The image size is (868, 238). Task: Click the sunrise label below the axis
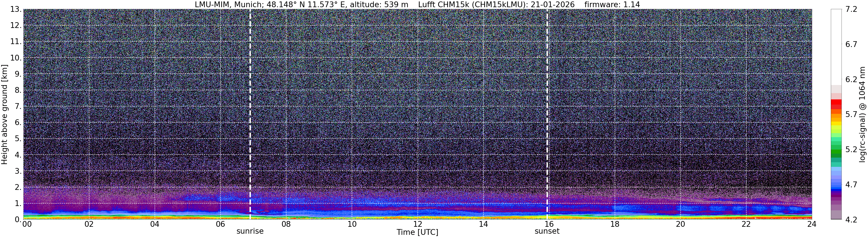click(250, 231)
